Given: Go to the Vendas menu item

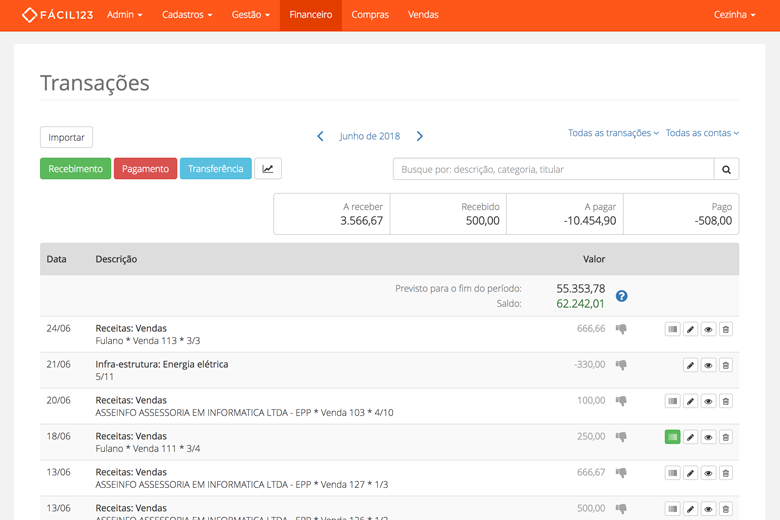Looking at the screenshot, I should pyautogui.click(x=423, y=15).
